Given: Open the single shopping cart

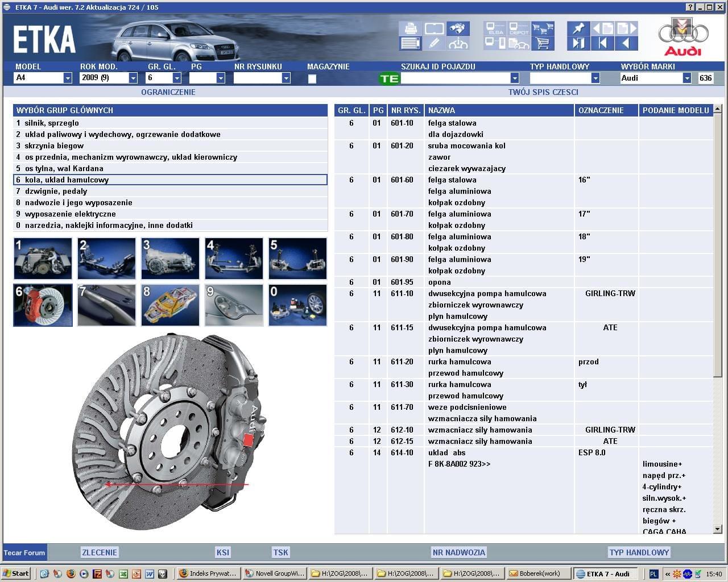Looking at the screenshot, I should (x=543, y=43).
